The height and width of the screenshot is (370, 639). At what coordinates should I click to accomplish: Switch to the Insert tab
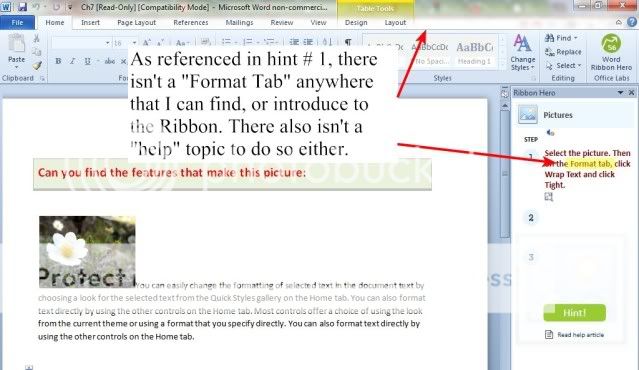(x=90, y=22)
